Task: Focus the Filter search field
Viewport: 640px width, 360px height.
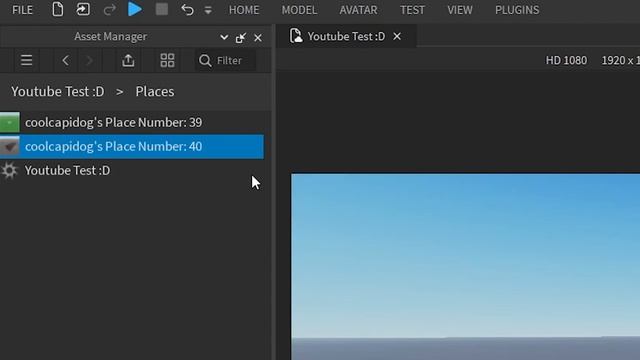Action: [x=226, y=60]
